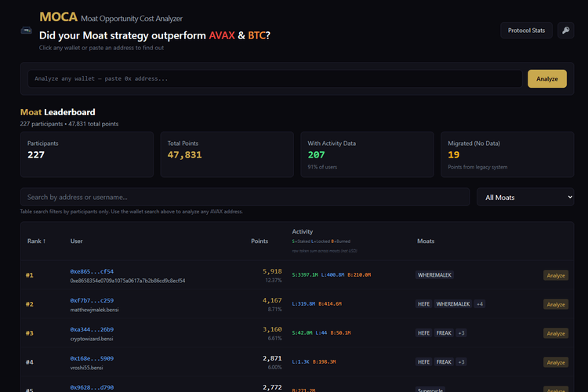This screenshot has height=392, width=588.
Task: Click the 5,918 points value
Action: pos(272,271)
